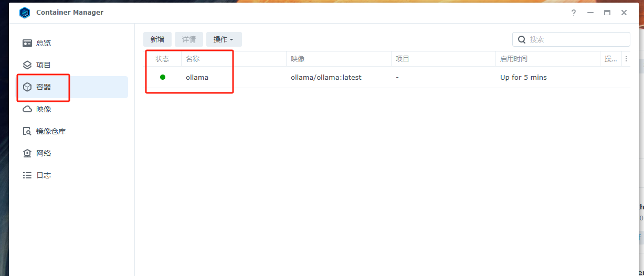The image size is (644, 276).
Task: Click the 容器 cube icon
Action: 27,87
